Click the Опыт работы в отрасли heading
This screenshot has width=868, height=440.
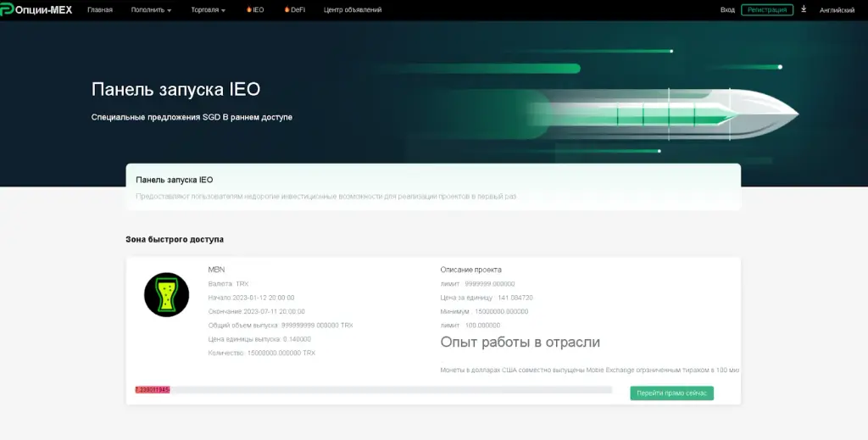[520, 342]
